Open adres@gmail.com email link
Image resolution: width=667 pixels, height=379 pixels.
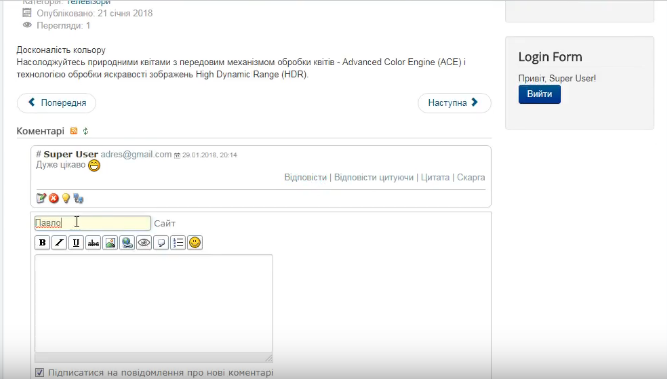pyautogui.click(x=136, y=154)
